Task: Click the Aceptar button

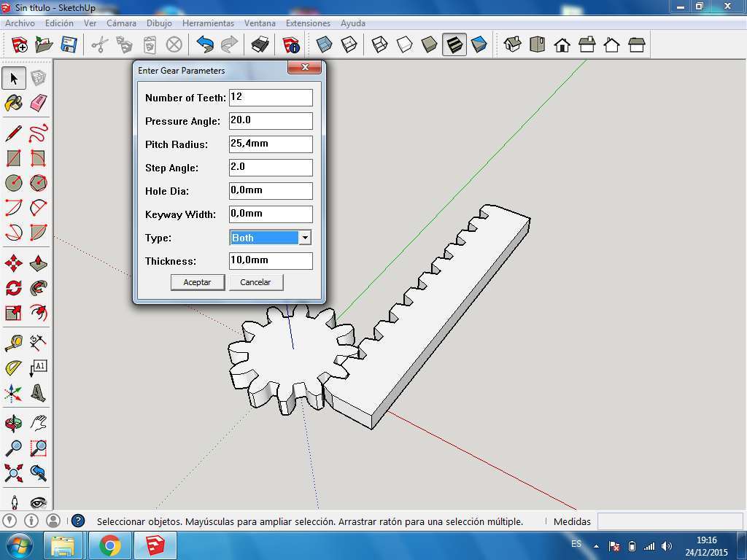Action: 197,282
